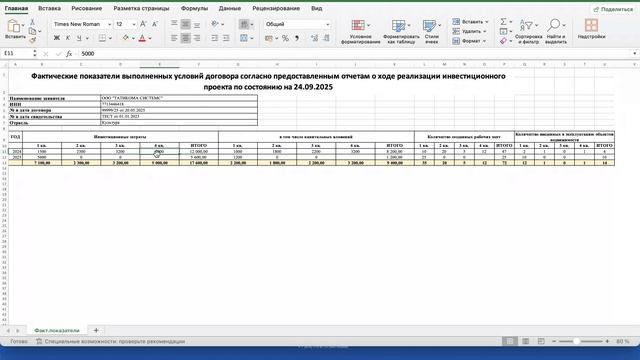
Task: Expand the formula bar chevron
Action: pos(635,53)
